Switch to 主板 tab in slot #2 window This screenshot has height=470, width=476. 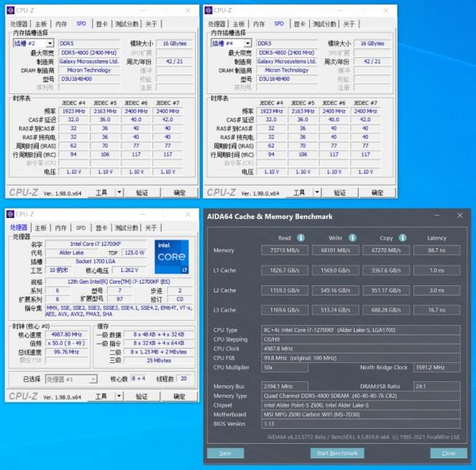[x=41, y=24]
